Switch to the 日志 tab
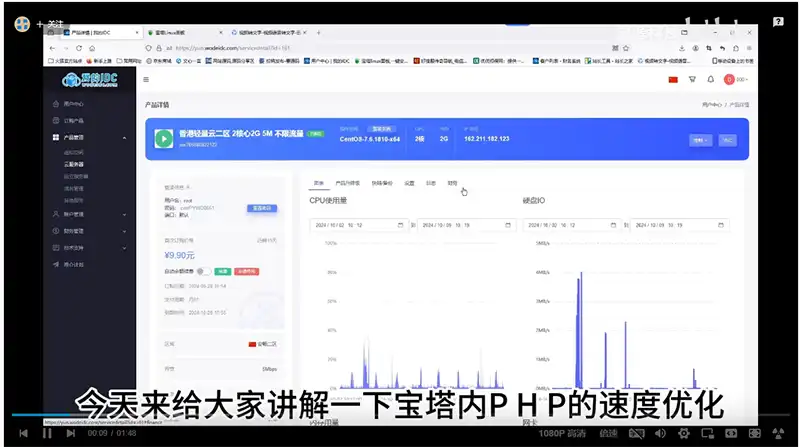This screenshot has width=800, height=447. pos(430,184)
